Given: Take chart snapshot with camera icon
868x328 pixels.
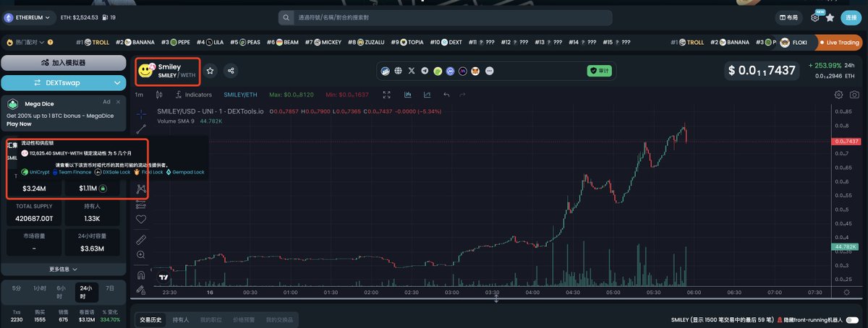Looking at the screenshot, I should click(854, 95).
